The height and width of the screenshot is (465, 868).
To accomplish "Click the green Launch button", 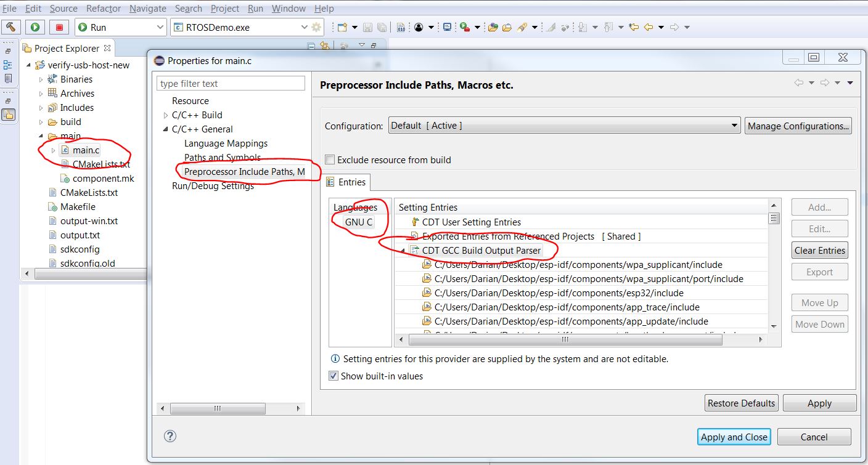I will tap(35, 27).
